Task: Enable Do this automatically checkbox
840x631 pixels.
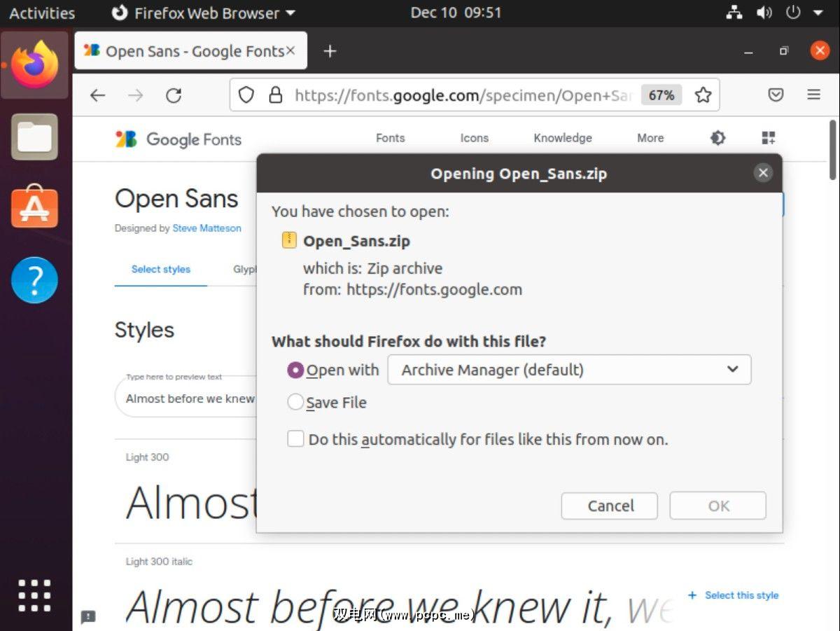Action: click(x=295, y=439)
